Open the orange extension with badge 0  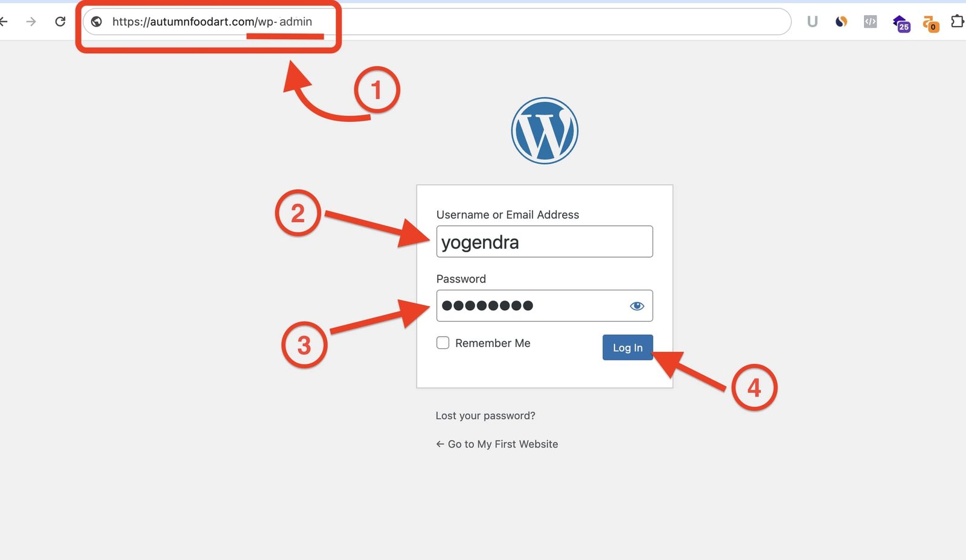tap(930, 24)
